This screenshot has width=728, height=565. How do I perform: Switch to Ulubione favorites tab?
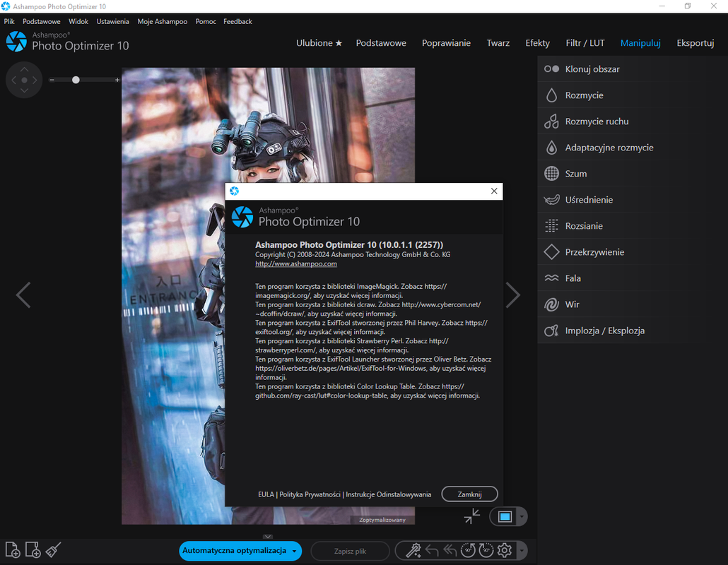(319, 43)
